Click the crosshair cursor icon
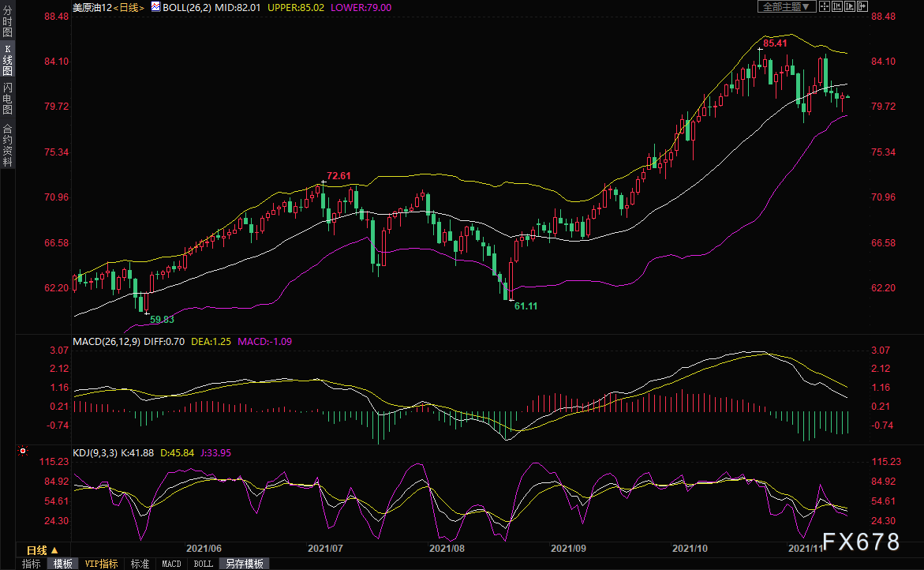The height and width of the screenshot is (570, 924). [x=825, y=6]
